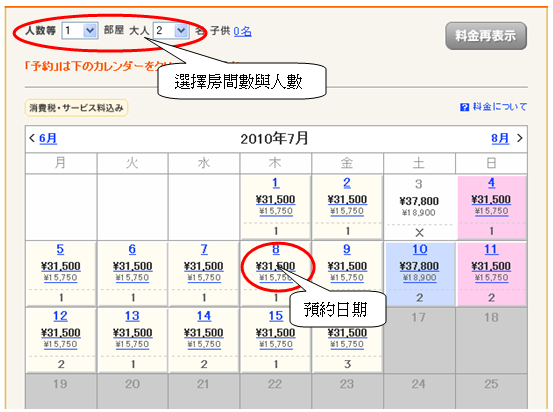553x412 pixels.
Task: Click ¥15,750 per-person price on July 13
Action: pyautogui.click(x=132, y=344)
